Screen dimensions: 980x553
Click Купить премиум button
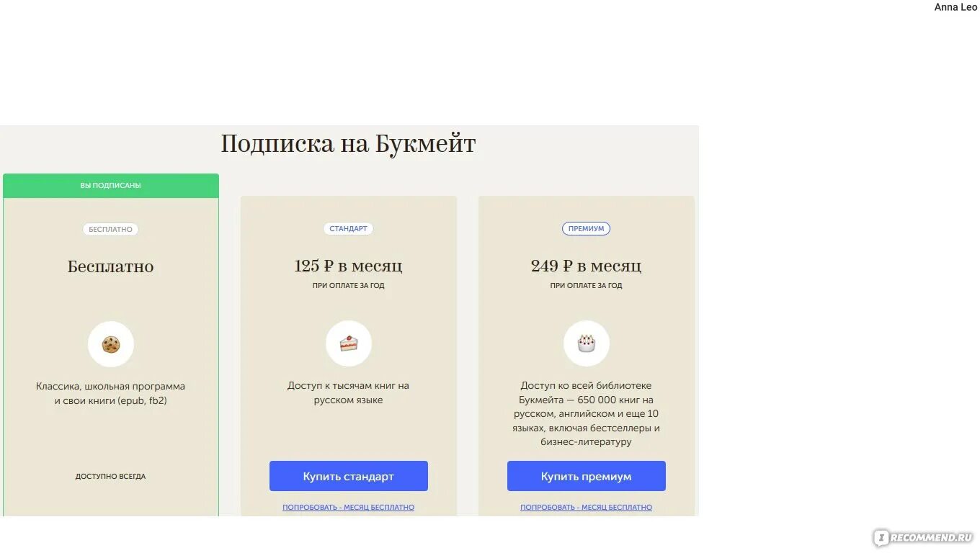coord(587,476)
